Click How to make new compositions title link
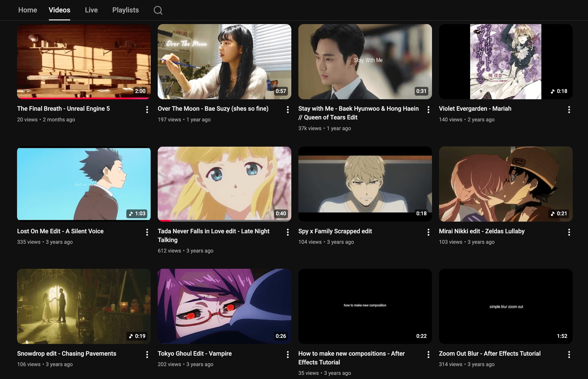Screen dimensions: 588x379 click(x=351, y=358)
